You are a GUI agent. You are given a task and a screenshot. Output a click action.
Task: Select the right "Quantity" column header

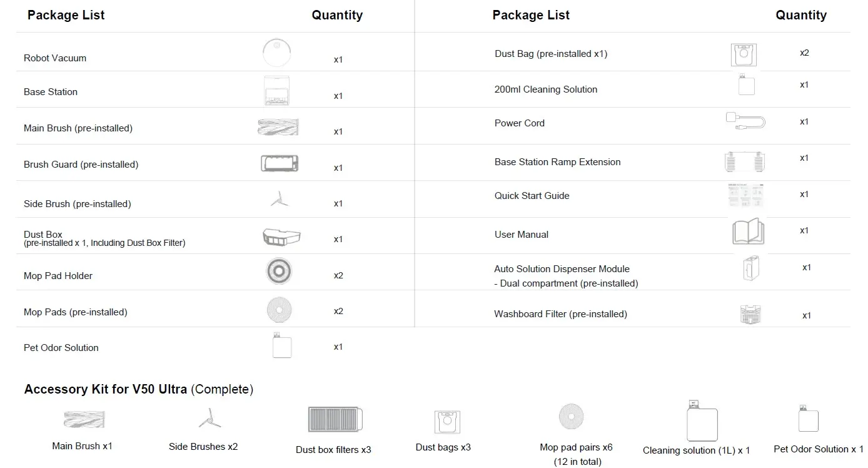tap(800, 15)
